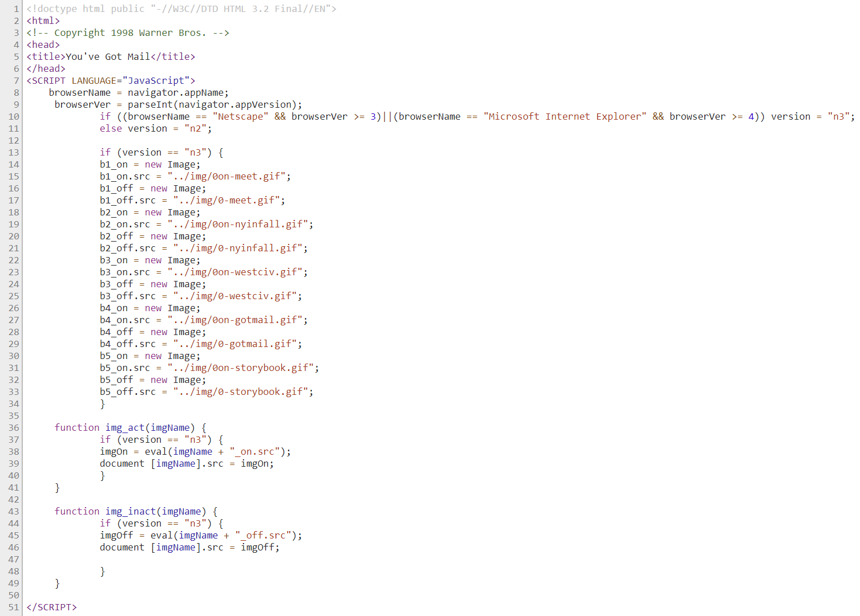Image resolution: width=860 pixels, height=616 pixels.
Task: Click line number 10 in gutter
Action: point(14,116)
